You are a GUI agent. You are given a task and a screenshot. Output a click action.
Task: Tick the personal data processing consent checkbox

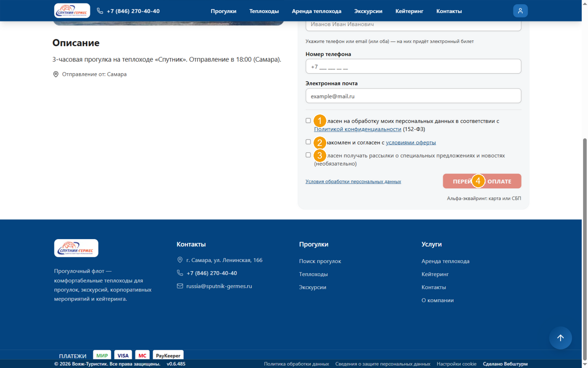(x=308, y=121)
